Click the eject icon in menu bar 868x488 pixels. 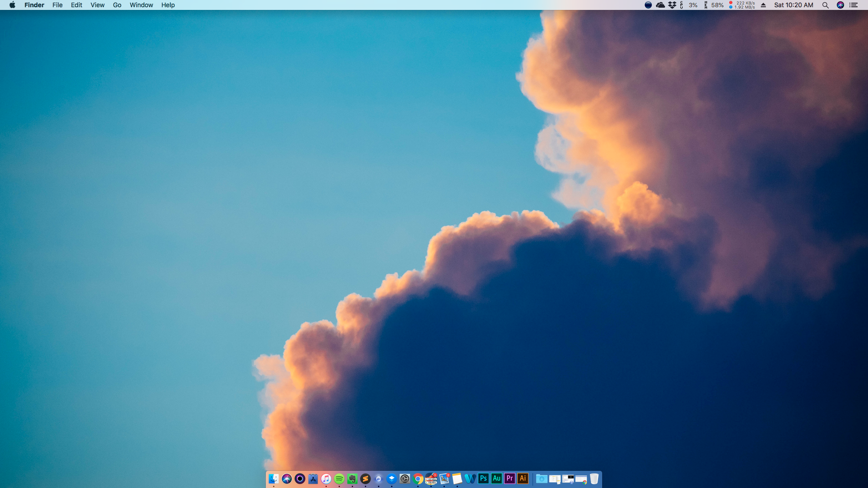[763, 5]
